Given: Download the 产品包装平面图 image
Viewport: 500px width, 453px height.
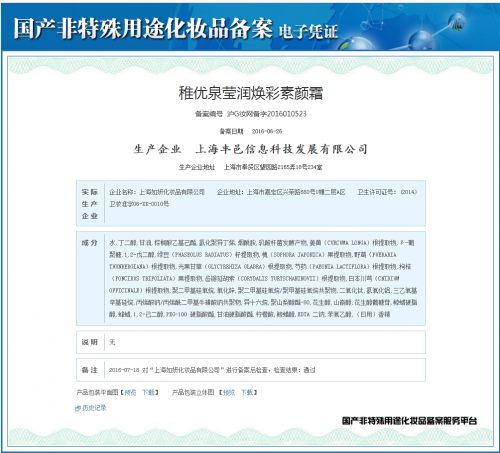Looking at the screenshot, I should [148, 393].
